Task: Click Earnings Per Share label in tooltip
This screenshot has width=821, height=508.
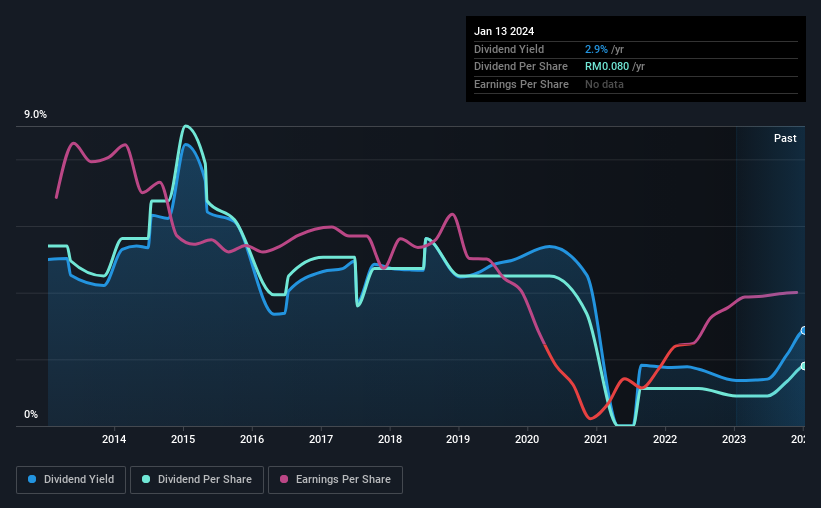Action: [521, 84]
